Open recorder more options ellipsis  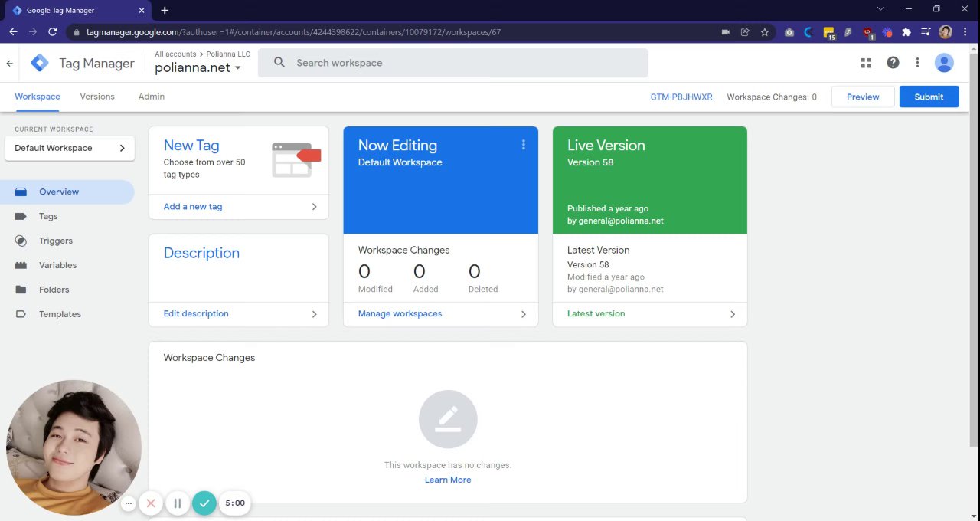click(x=129, y=503)
